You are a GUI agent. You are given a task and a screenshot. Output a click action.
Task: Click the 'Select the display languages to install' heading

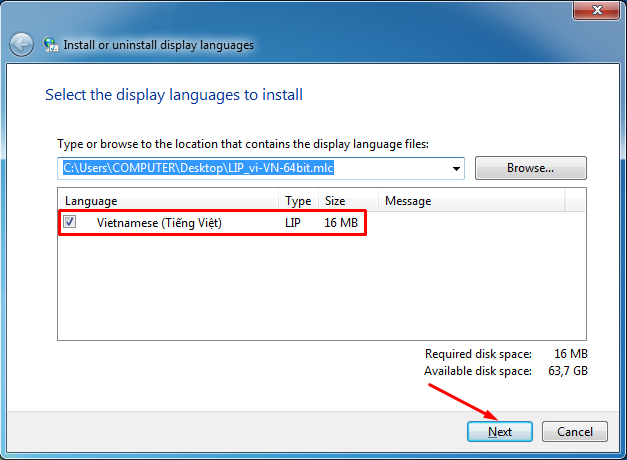(x=174, y=95)
